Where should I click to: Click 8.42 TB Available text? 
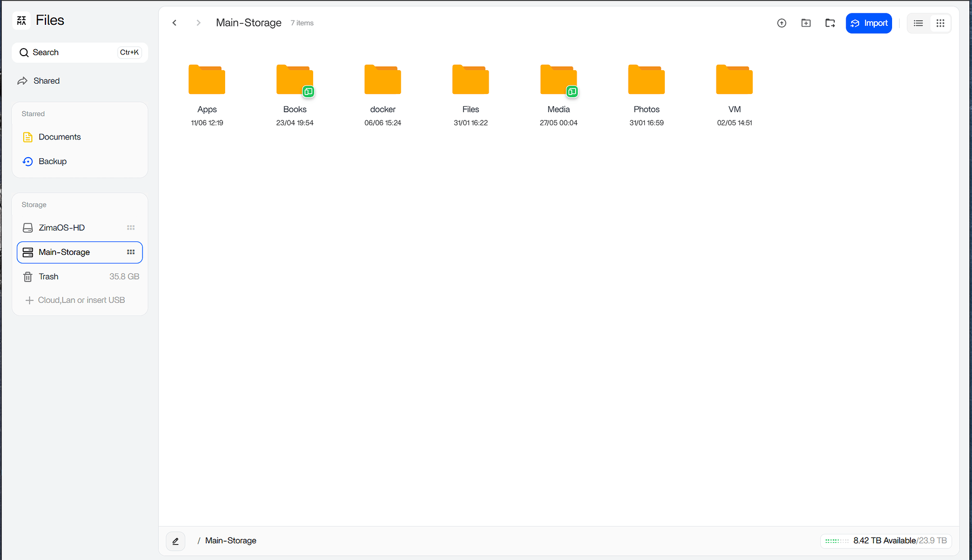coord(885,541)
